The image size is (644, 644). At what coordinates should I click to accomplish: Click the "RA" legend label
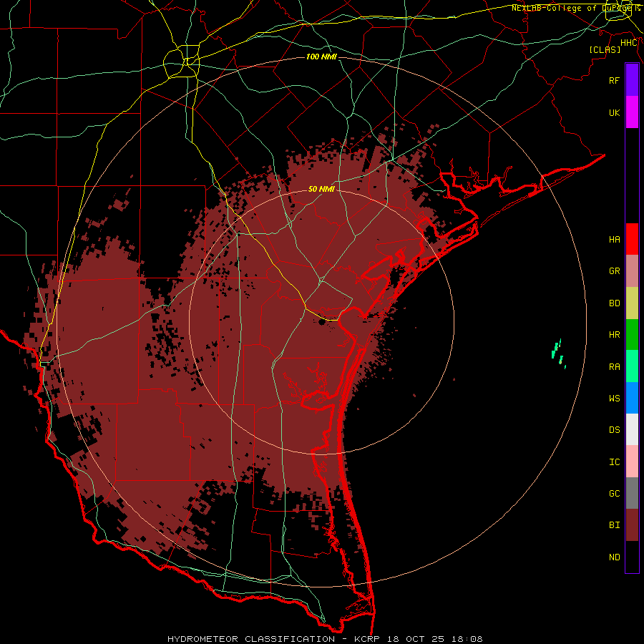coord(615,367)
